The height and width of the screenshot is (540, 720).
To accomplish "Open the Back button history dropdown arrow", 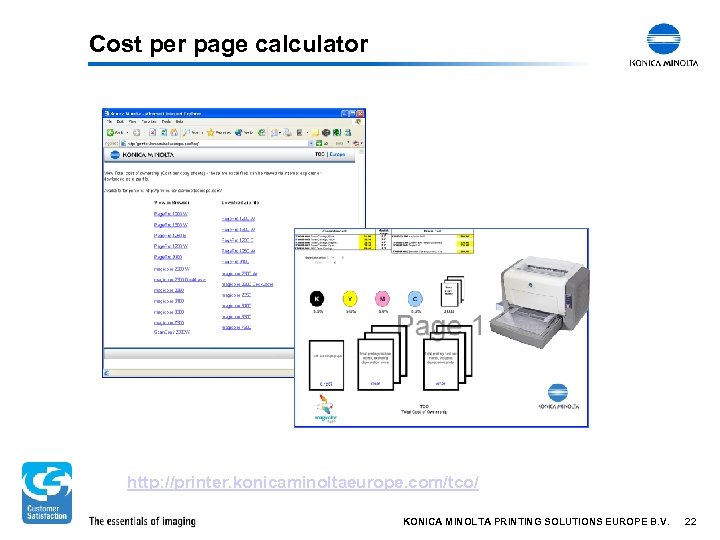I will (127, 133).
